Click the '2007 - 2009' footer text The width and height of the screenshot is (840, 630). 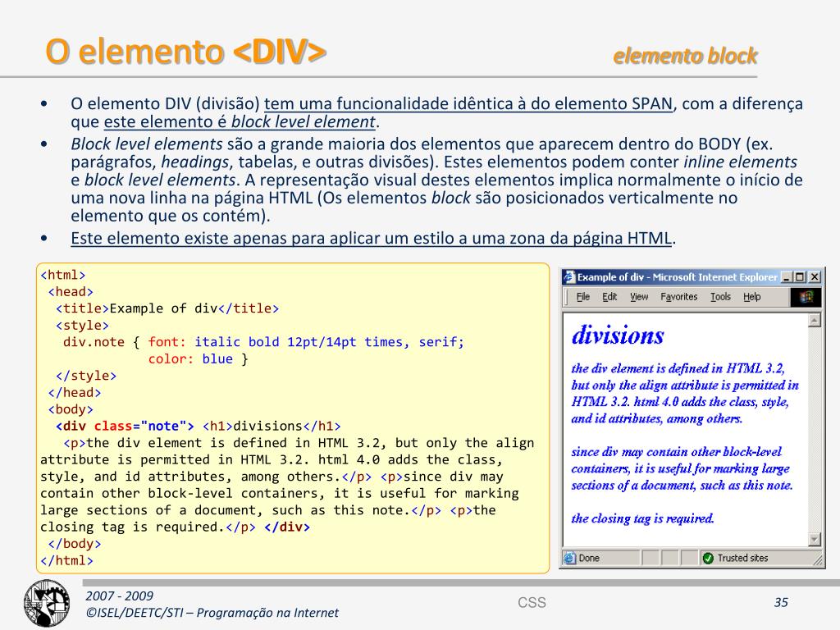pos(119,596)
